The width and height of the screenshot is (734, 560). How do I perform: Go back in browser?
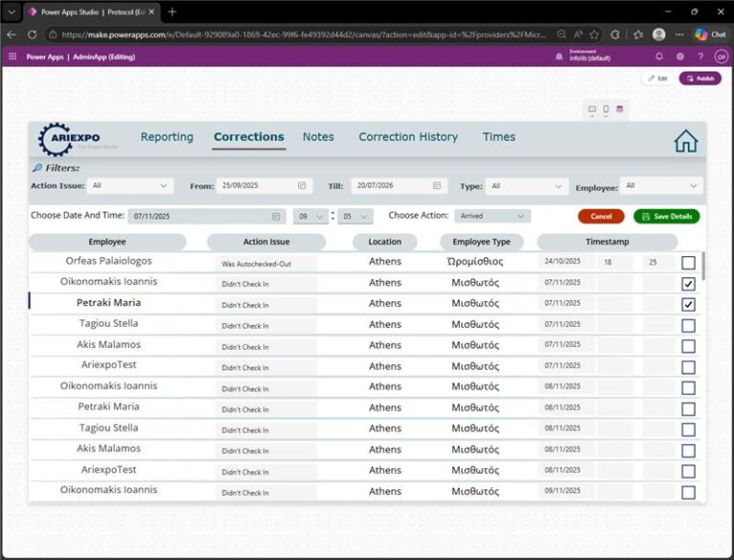11,34
